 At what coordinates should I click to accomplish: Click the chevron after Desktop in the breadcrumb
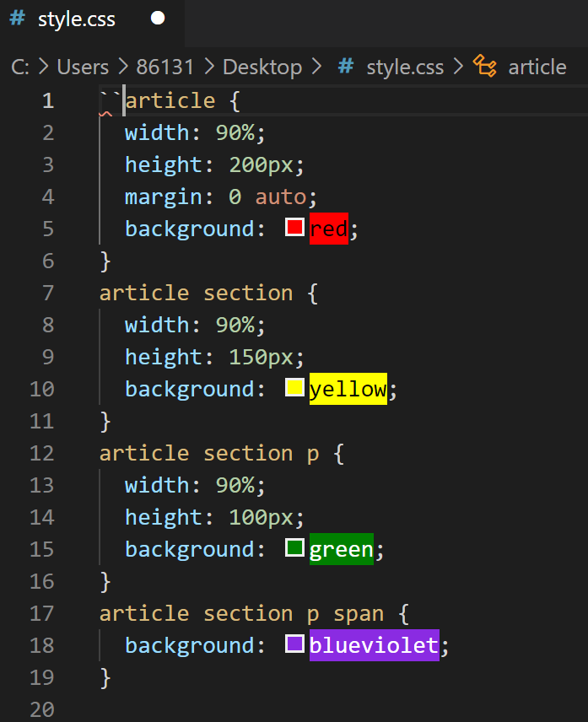tap(317, 67)
